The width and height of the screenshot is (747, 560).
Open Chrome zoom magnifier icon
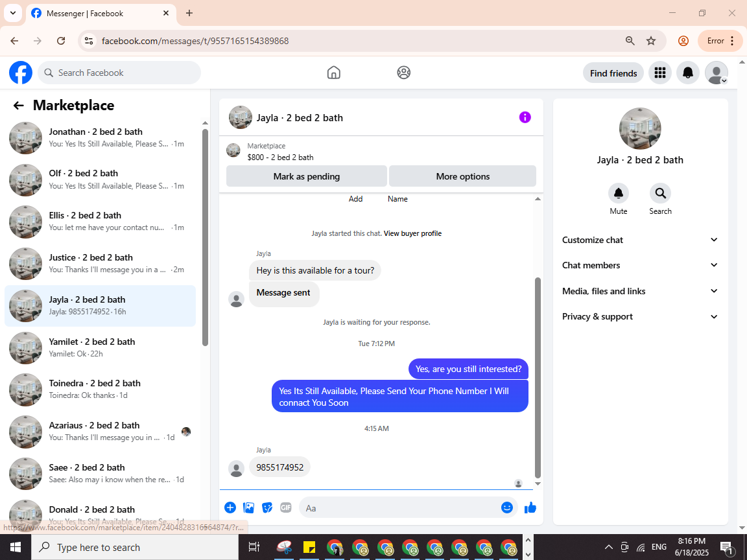click(630, 41)
